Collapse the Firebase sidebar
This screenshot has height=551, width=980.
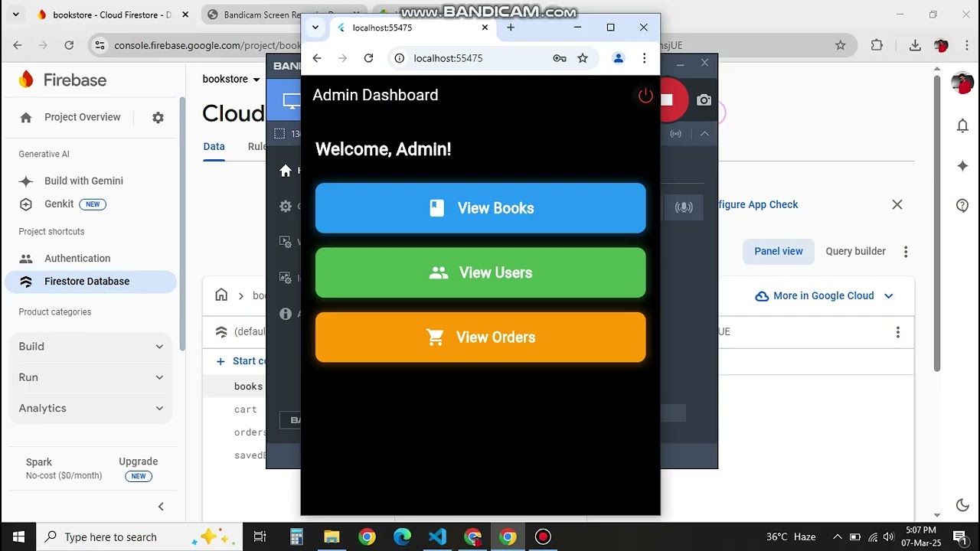pos(161,507)
